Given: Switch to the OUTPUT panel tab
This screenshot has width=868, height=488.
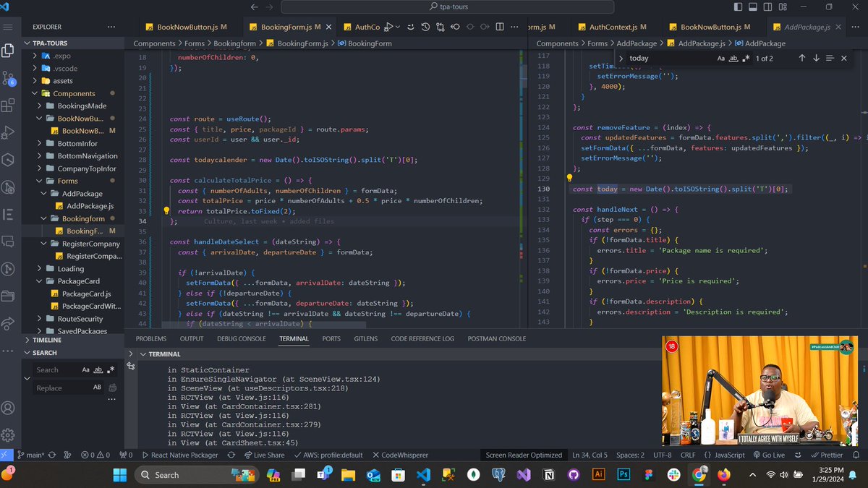Looking at the screenshot, I should pyautogui.click(x=192, y=338).
